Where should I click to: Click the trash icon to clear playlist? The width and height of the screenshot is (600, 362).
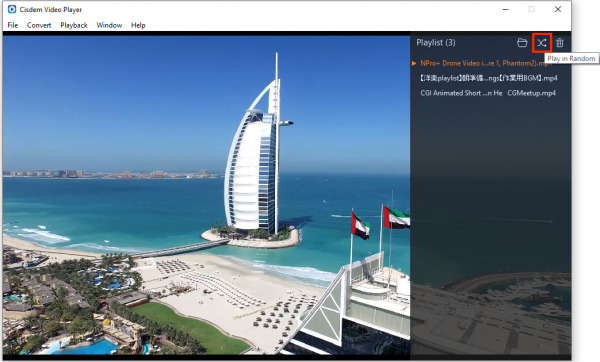click(x=559, y=43)
